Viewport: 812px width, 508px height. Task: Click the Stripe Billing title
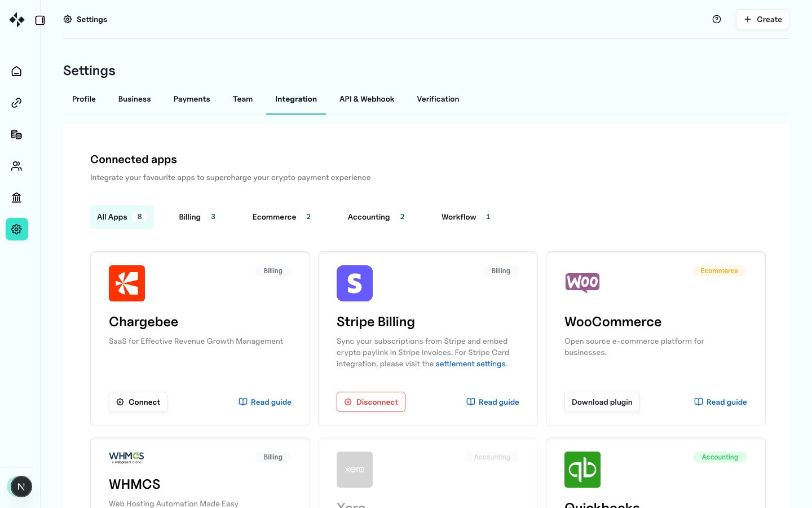click(376, 322)
